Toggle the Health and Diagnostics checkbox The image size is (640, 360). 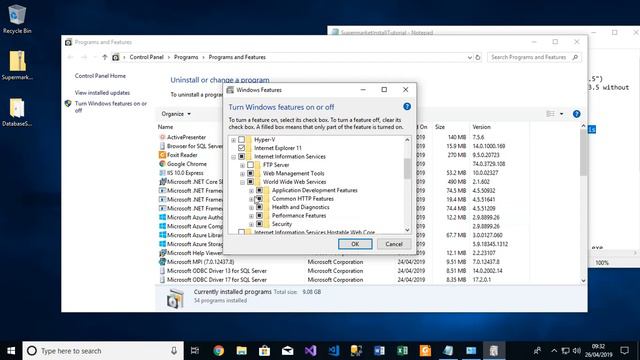click(259, 207)
